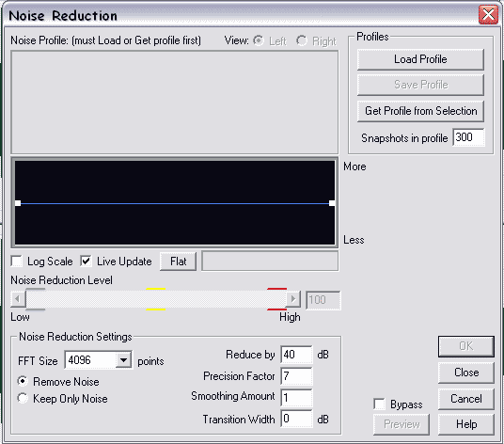Enable the Log Scale checkbox
Viewport: 504px width, 444px height.
click(16, 262)
